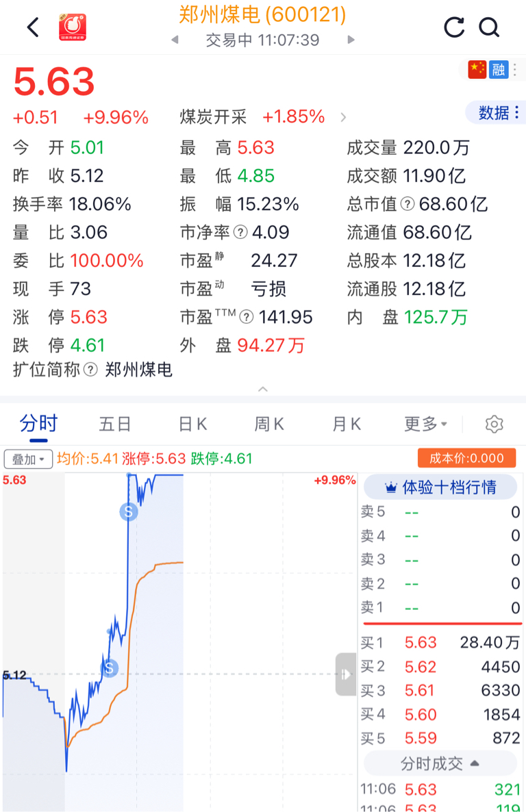Viewport: 526px width, 812px height.
Task: Tap the China flag icon
Action: tap(477, 69)
